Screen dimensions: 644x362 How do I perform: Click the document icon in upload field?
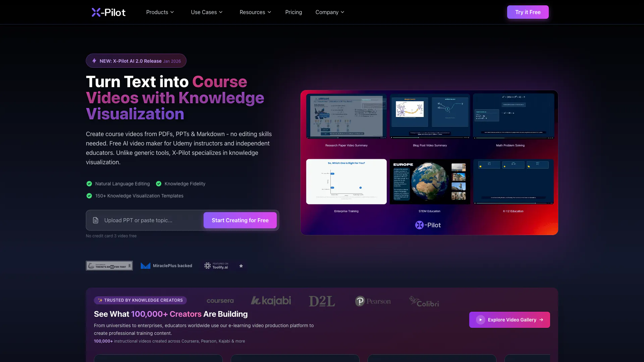coord(96,220)
